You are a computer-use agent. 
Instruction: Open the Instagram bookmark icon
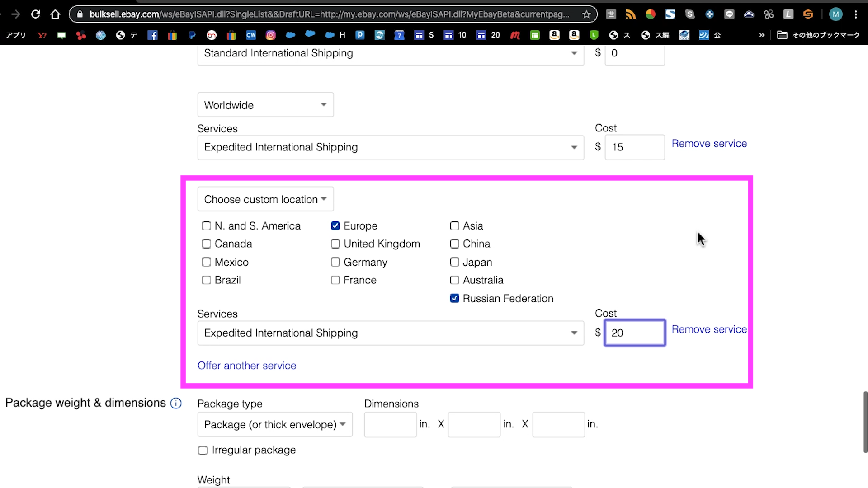270,35
